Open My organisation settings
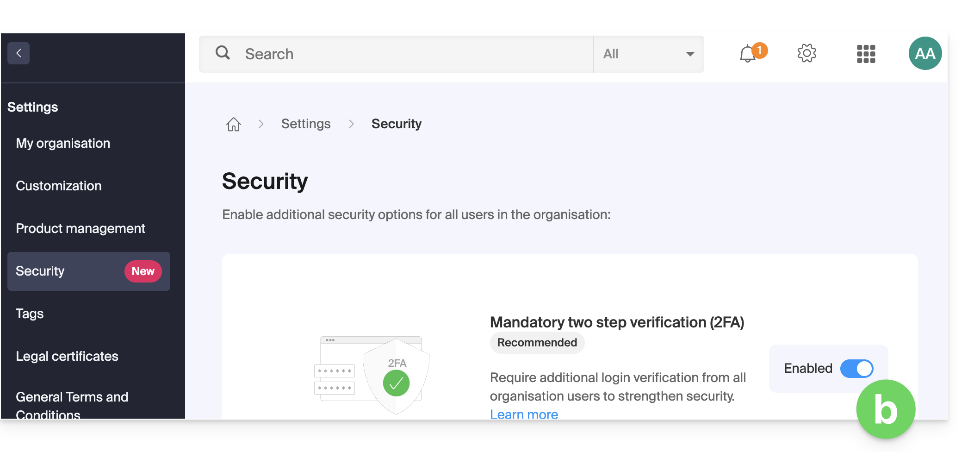This screenshot has height=452, width=980. pos(63,143)
